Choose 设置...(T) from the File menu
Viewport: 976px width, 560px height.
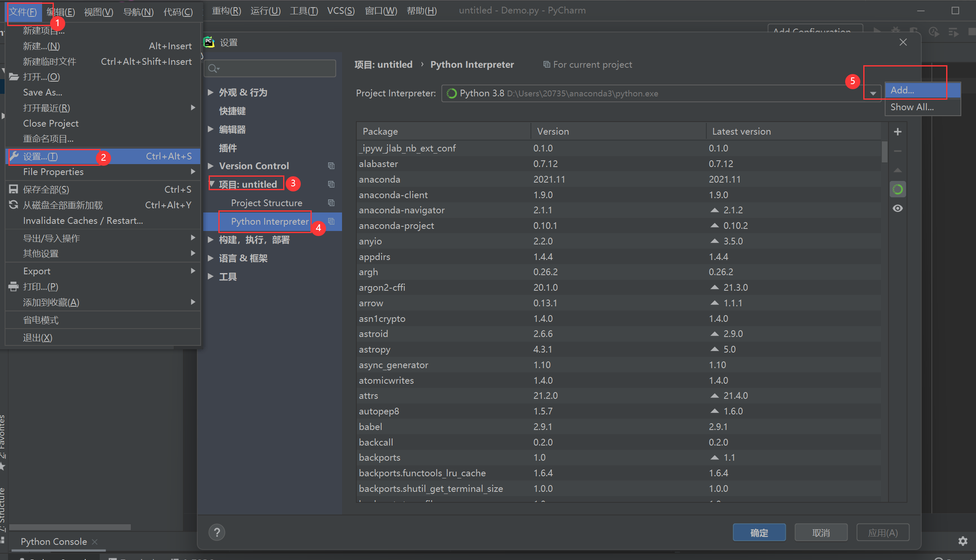pyautogui.click(x=103, y=157)
